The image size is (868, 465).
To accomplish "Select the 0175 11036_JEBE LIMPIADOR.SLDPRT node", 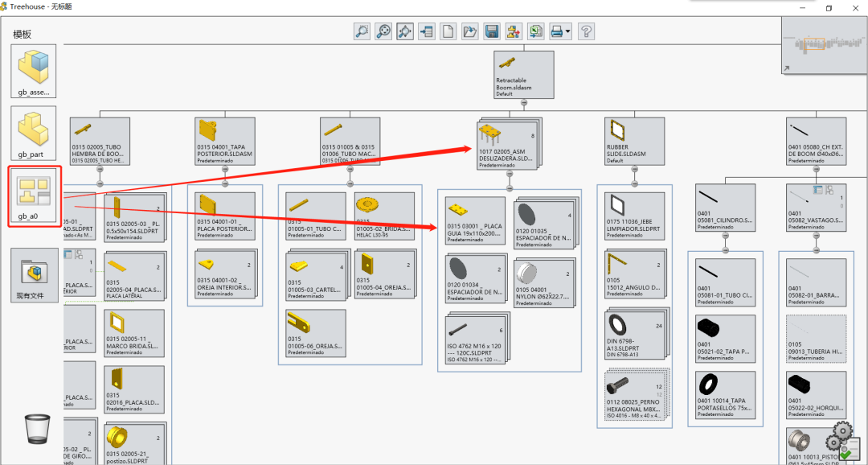I will coord(634,216).
